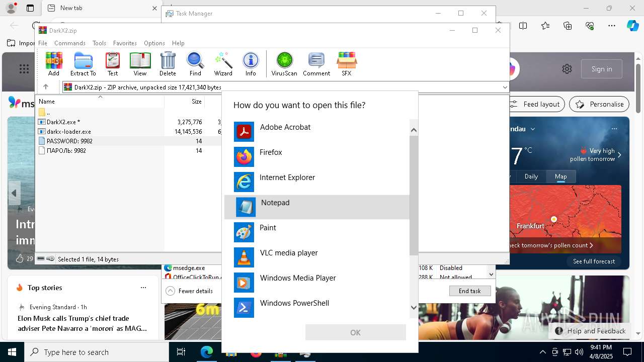Image resolution: width=644 pixels, height=362 pixels.
Task: Select VLC media player option
Action: pos(317,257)
